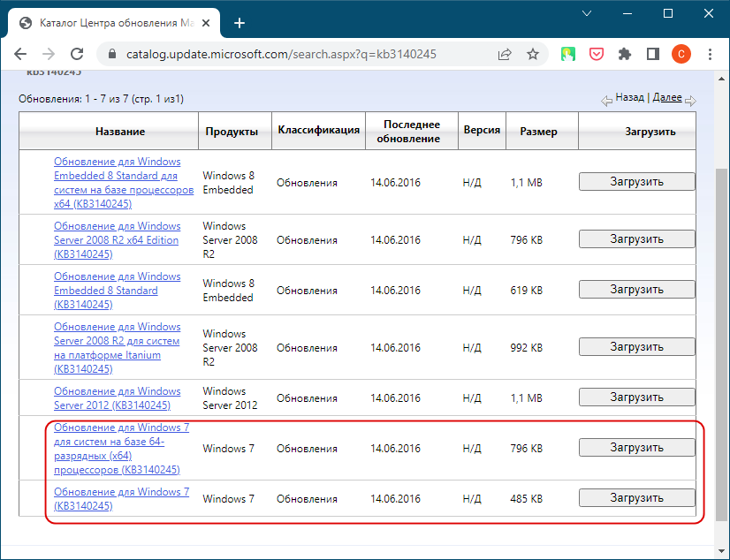Reload the catalog page

[77, 54]
